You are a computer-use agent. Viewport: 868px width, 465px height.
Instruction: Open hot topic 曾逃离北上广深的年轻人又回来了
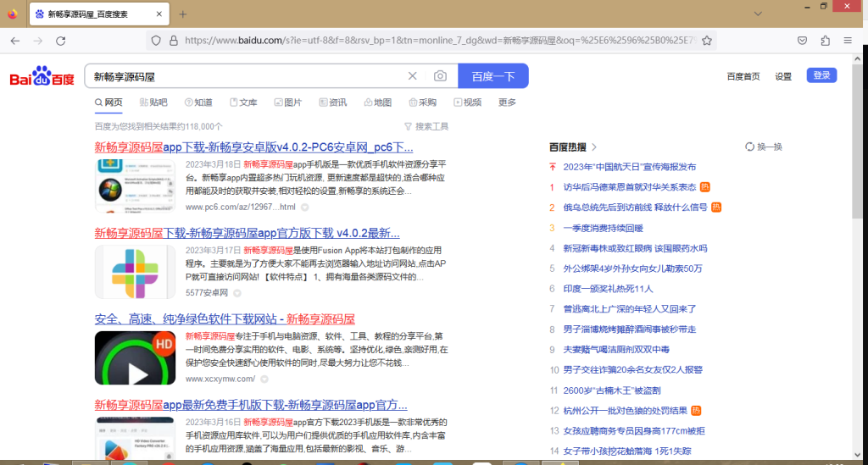click(x=630, y=309)
